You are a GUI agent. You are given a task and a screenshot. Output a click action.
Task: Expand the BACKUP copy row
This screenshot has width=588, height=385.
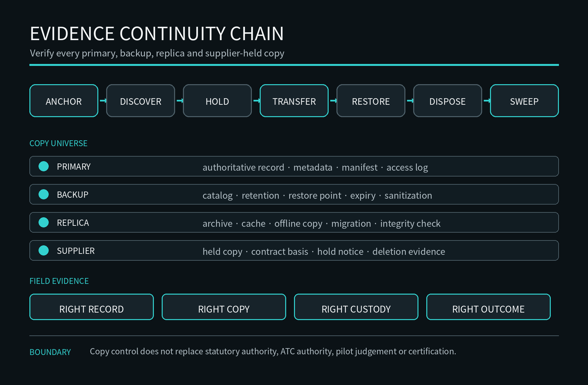294,194
